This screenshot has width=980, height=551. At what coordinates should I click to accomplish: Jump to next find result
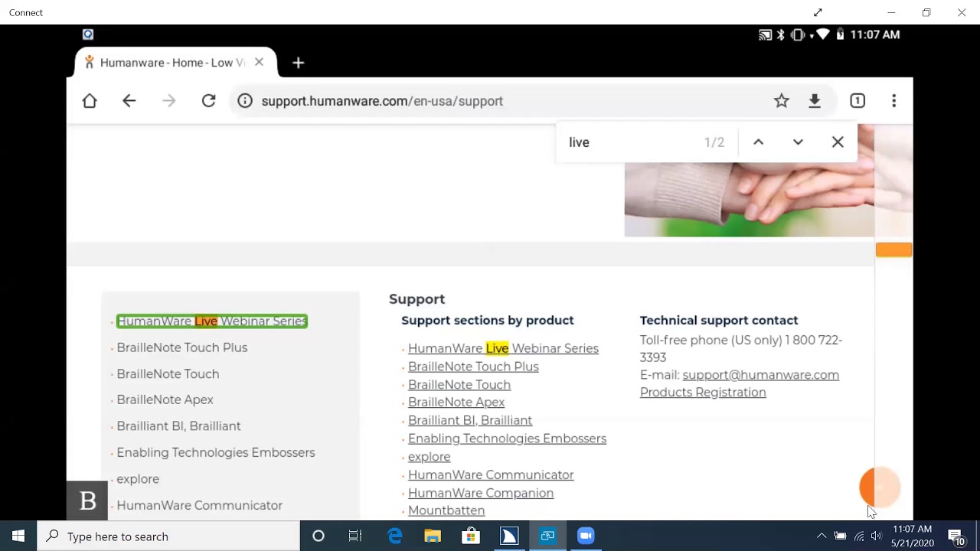[x=798, y=142]
